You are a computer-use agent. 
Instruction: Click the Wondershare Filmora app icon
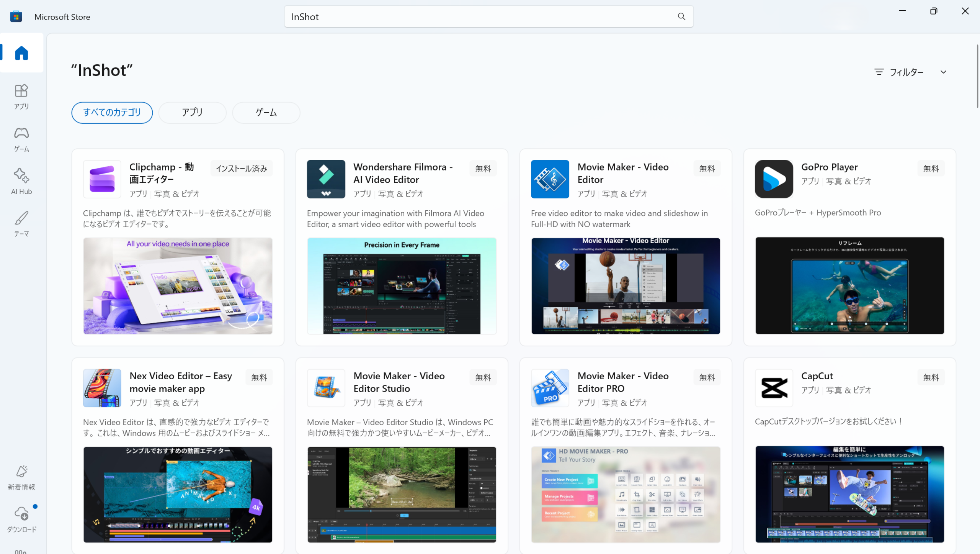(326, 179)
